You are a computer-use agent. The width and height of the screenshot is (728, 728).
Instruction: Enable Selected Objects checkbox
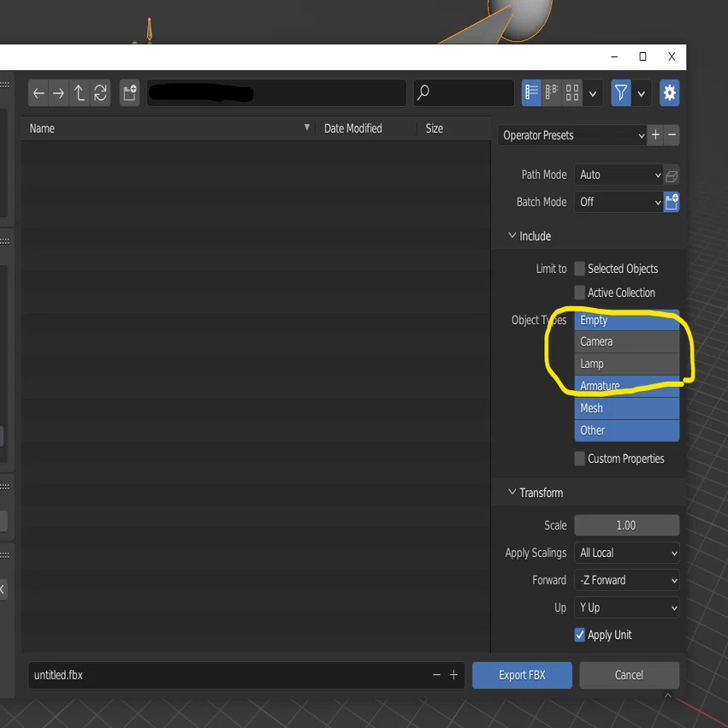click(579, 269)
